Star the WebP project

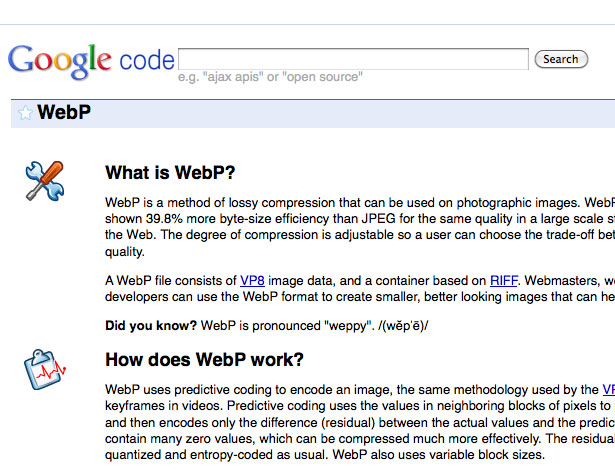25,113
